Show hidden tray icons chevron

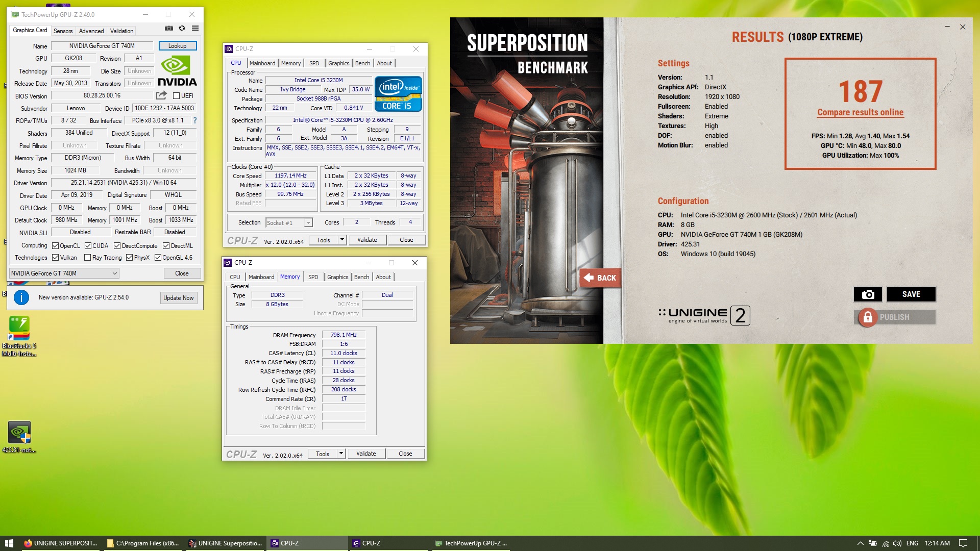[860, 543]
